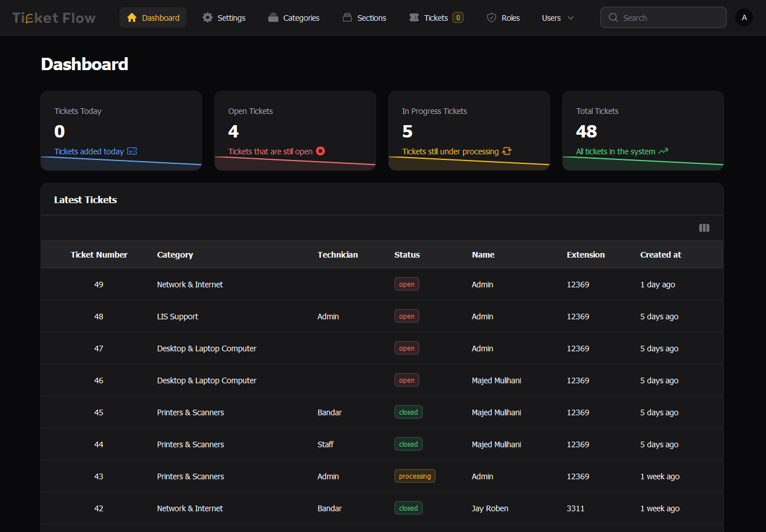Click ticket number 45
This screenshot has width=766, height=532.
(x=99, y=412)
